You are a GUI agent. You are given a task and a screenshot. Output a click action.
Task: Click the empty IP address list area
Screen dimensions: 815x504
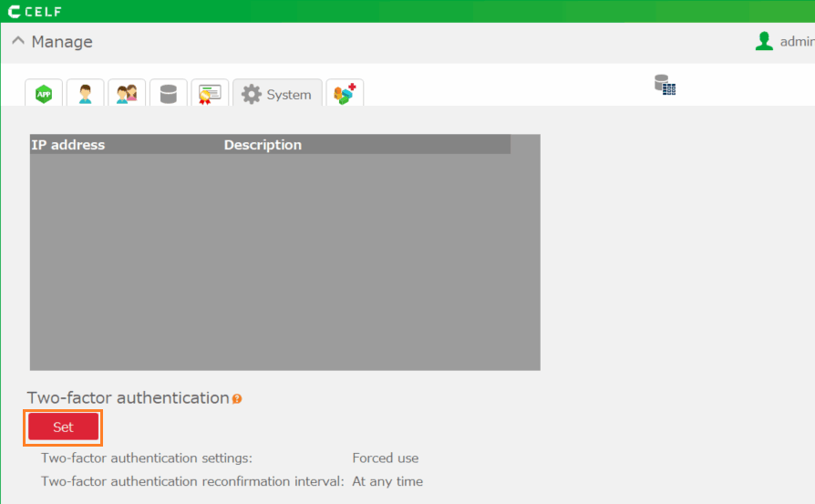(284, 262)
